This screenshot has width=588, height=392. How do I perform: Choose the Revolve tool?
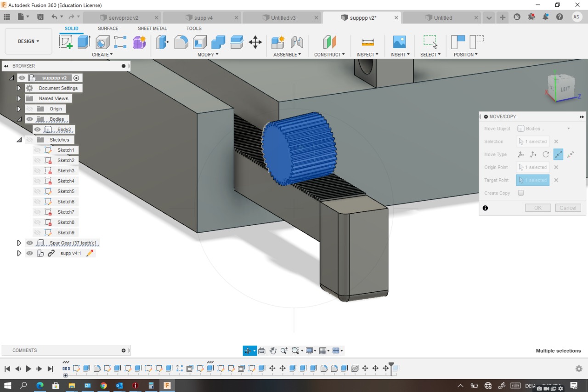click(x=102, y=42)
